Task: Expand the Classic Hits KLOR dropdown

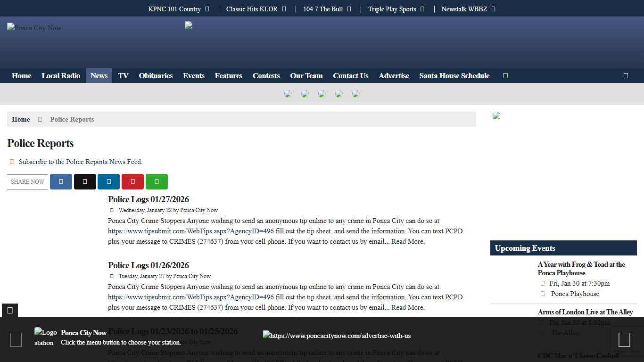Action: point(284,9)
